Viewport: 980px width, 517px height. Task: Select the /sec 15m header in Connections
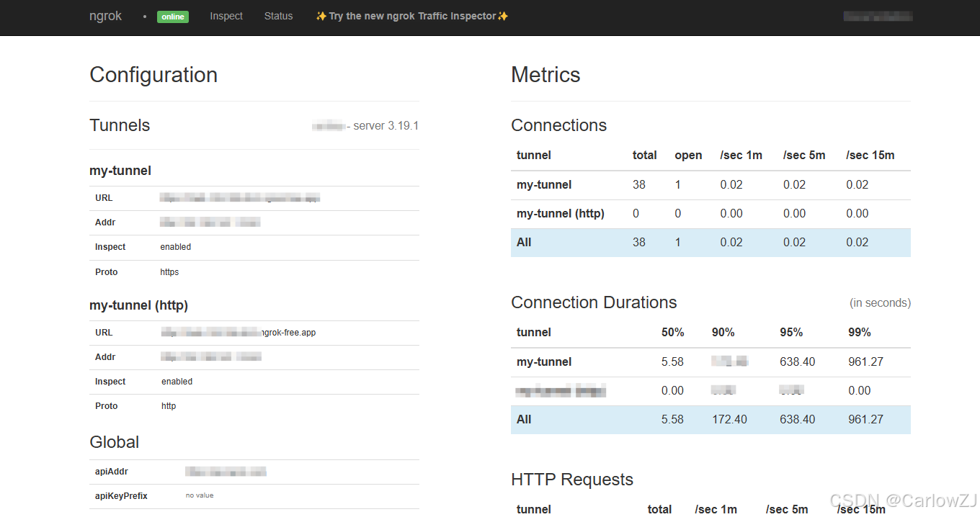[870, 156]
